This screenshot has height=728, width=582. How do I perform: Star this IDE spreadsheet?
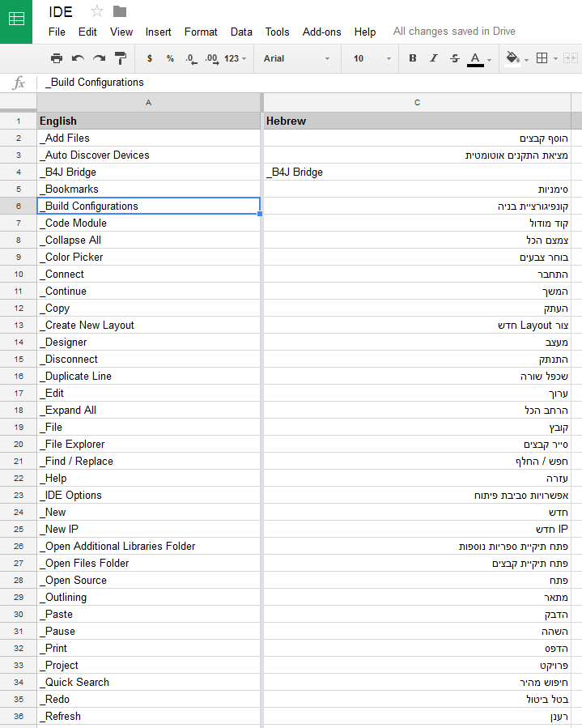[97, 11]
